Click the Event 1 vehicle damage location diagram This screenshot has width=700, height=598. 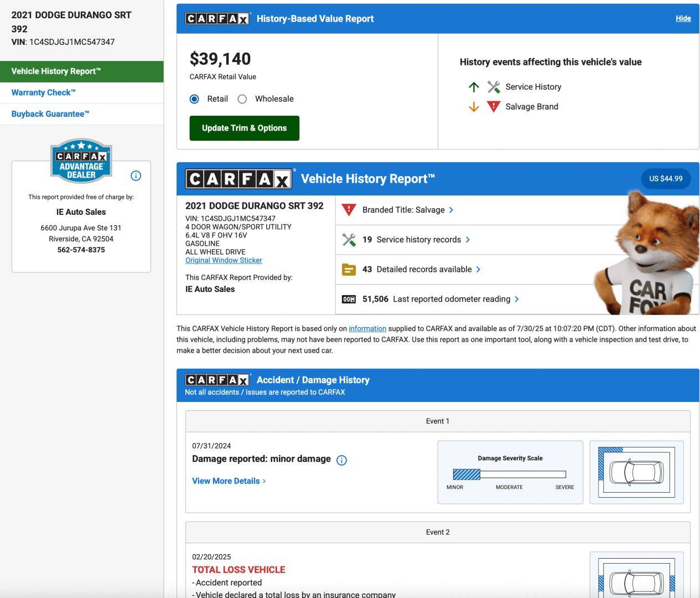click(x=636, y=472)
